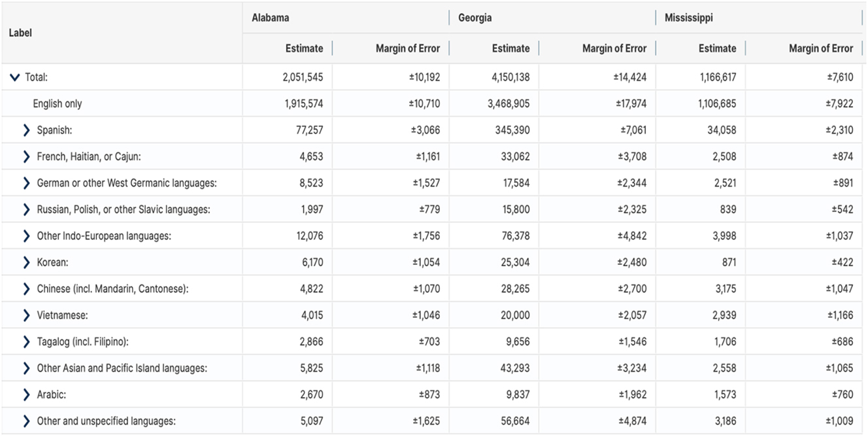
Task: Expand the Korean row chevron
Action: [x=26, y=262]
